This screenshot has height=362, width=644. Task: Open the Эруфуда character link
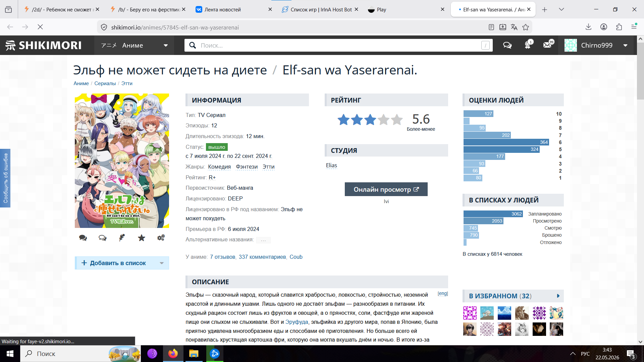coord(297,322)
